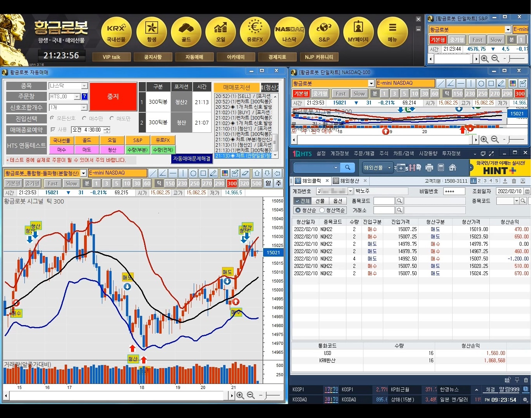Click the left arrow icon in main chart toolbar
This screenshot has width=532, height=418.
tap(277, 173)
